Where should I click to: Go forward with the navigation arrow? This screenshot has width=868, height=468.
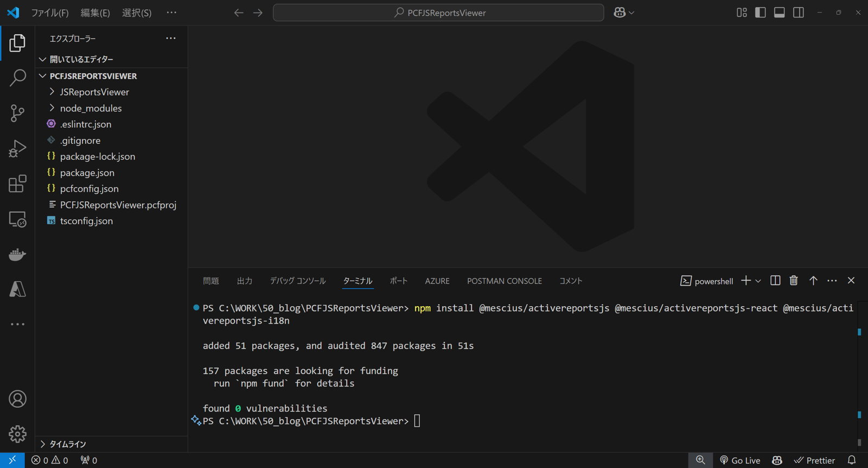[258, 12]
